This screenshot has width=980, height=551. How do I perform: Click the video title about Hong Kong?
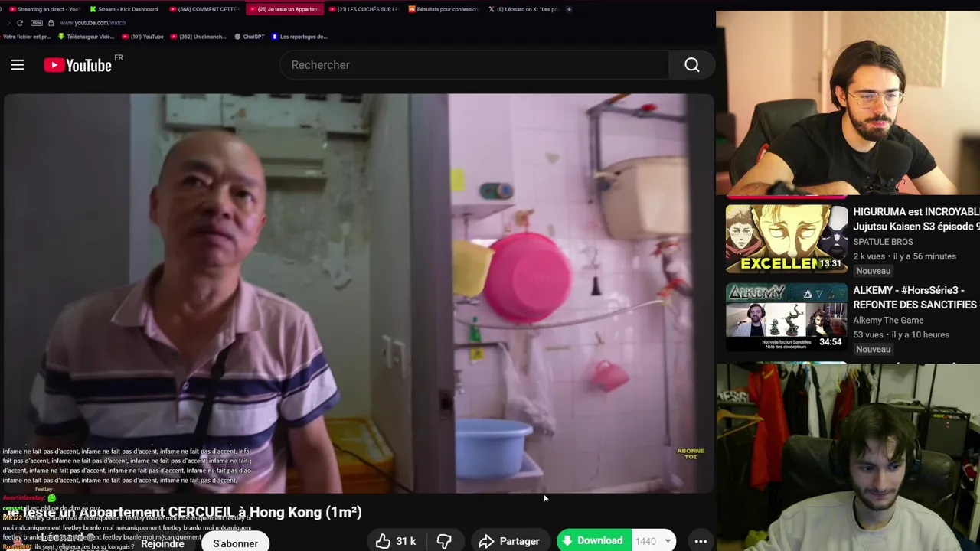tap(184, 512)
